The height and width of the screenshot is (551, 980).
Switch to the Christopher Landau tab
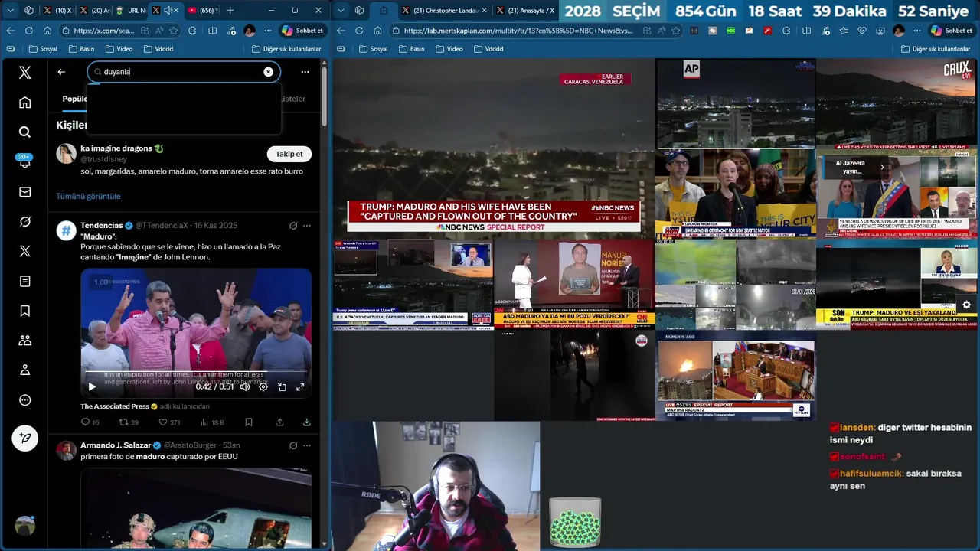tap(444, 11)
